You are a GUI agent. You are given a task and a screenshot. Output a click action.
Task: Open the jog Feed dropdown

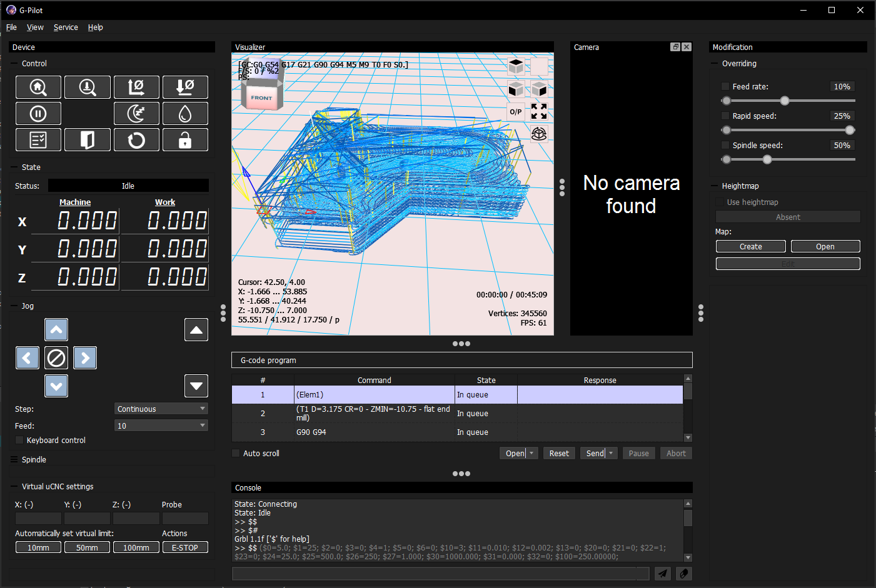(x=161, y=426)
